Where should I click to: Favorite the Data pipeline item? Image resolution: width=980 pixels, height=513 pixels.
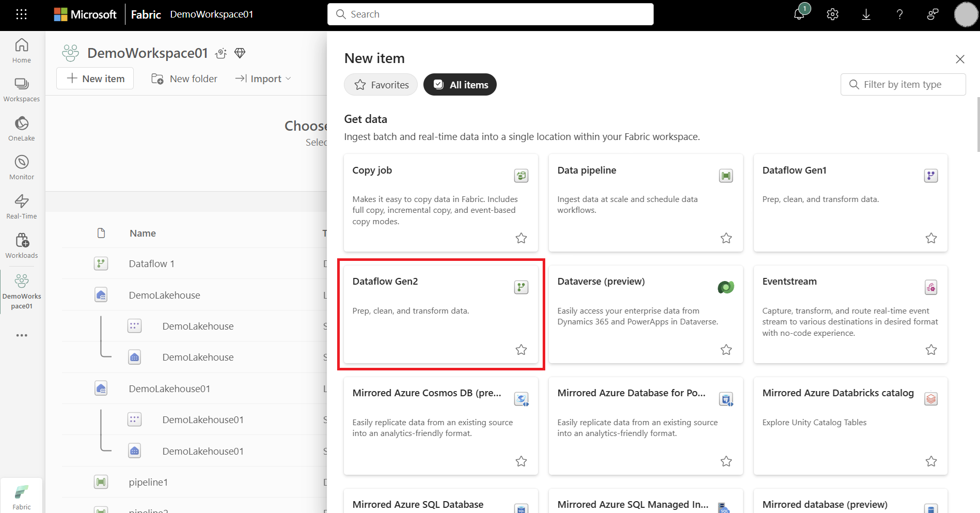726,238
